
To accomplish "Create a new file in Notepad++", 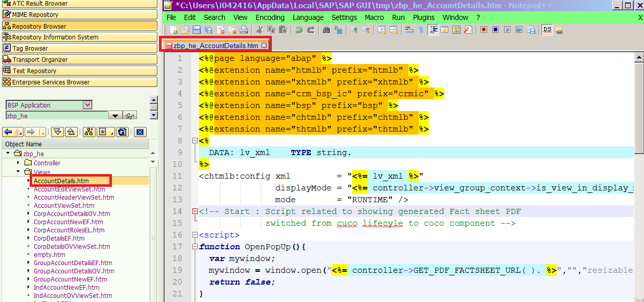I will [x=173, y=30].
